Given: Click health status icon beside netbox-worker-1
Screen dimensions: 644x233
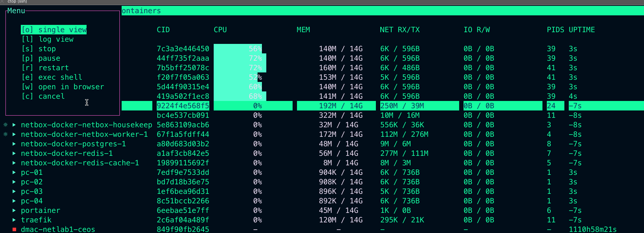Looking at the screenshot, I should pyautogui.click(x=5, y=134).
